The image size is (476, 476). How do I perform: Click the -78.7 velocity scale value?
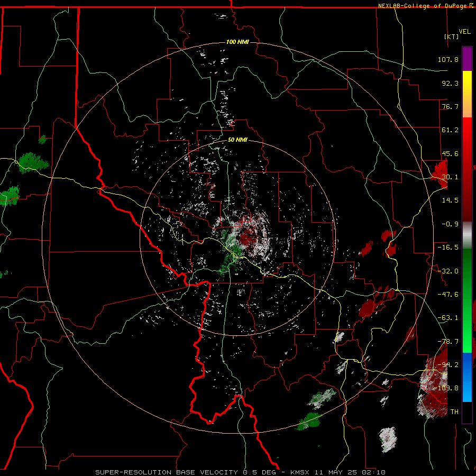point(448,342)
